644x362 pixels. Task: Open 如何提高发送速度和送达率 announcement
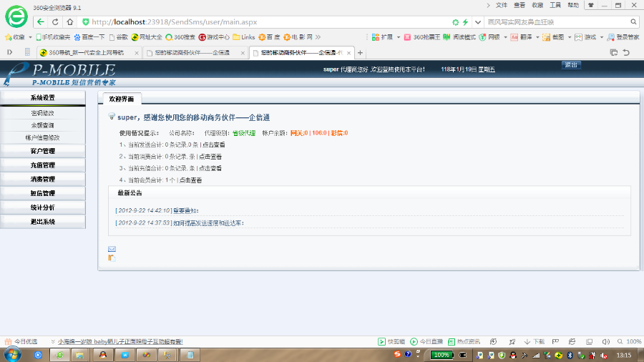click(x=208, y=223)
